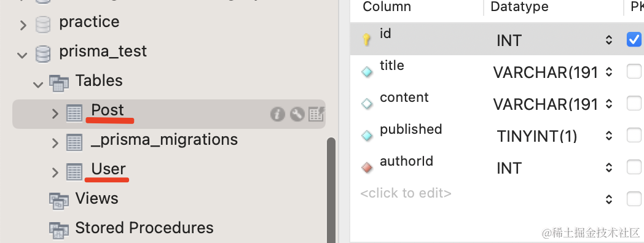Screen dimensions: 644x243
Task: Tick the PK checkbox for published row
Action: [x=634, y=135]
